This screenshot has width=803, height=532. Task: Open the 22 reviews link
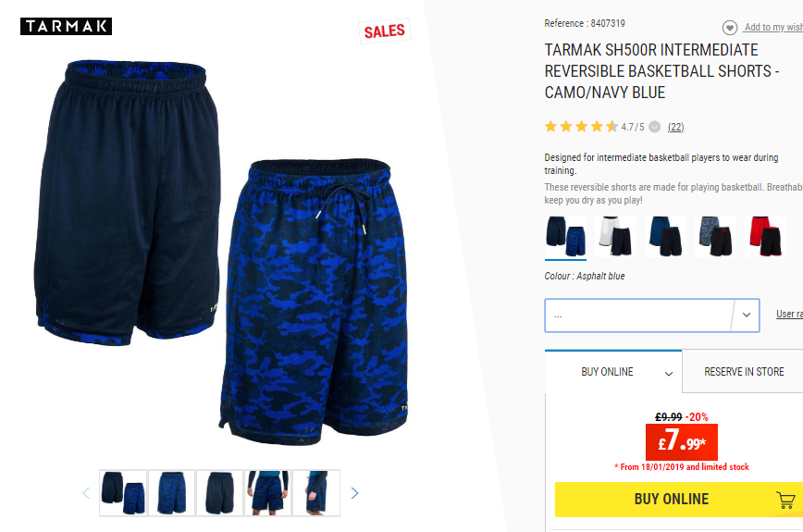[675, 127]
